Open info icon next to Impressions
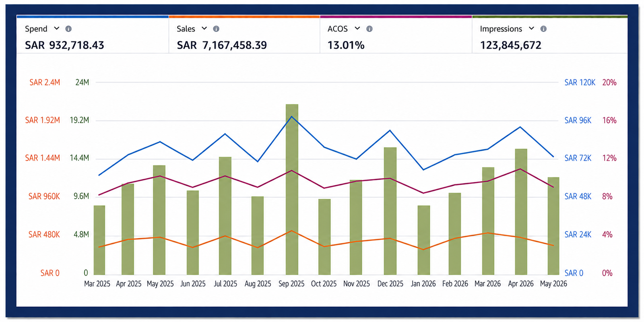The width and height of the screenshot is (644, 322). tap(543, 29)
